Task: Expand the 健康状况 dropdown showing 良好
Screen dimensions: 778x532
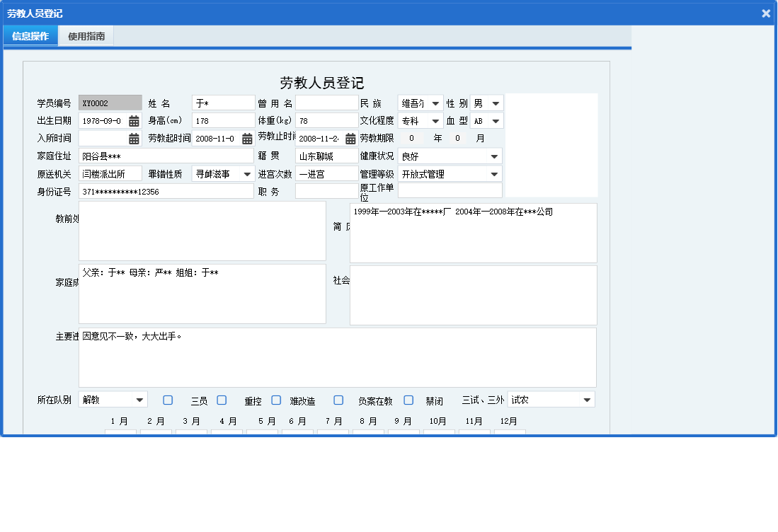Action: pyautogui.click(x=496, y=156)
